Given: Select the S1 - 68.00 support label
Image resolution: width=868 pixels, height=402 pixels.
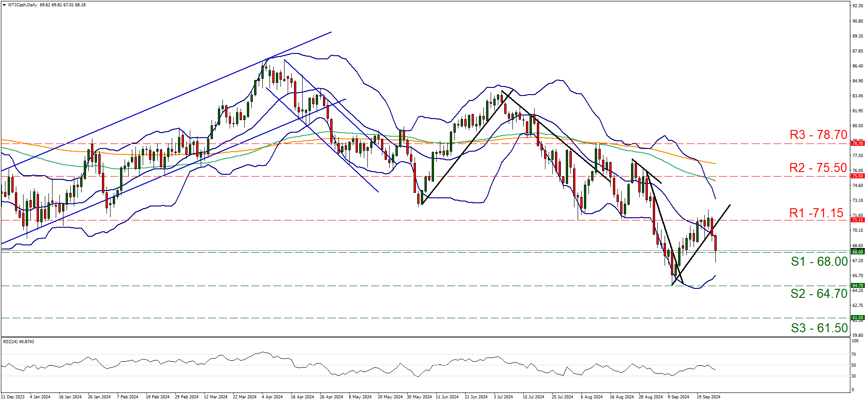Looking at the screenshot, I should click(819, 262).
